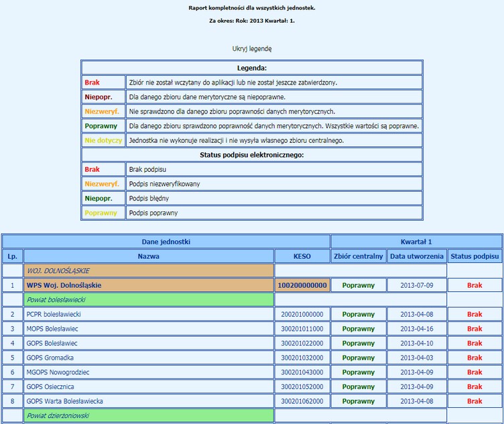Click the 'Data utworzenia' column header
The height and width of the screenshot is (424, 504).
coord(416,256)
